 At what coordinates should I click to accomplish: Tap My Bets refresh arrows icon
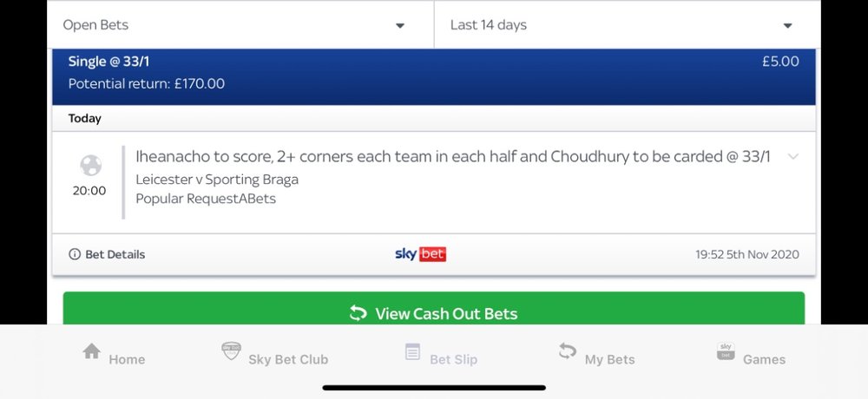coord(568,350)
